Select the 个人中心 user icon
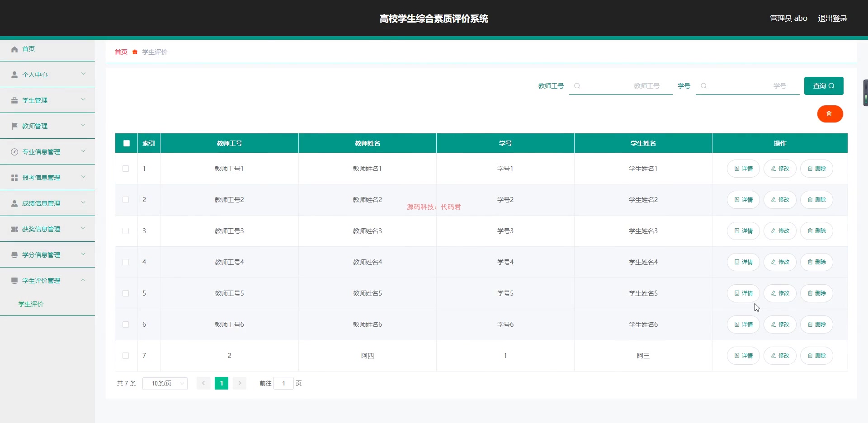The width and height of the screenshot is (868, 423). 14,75
